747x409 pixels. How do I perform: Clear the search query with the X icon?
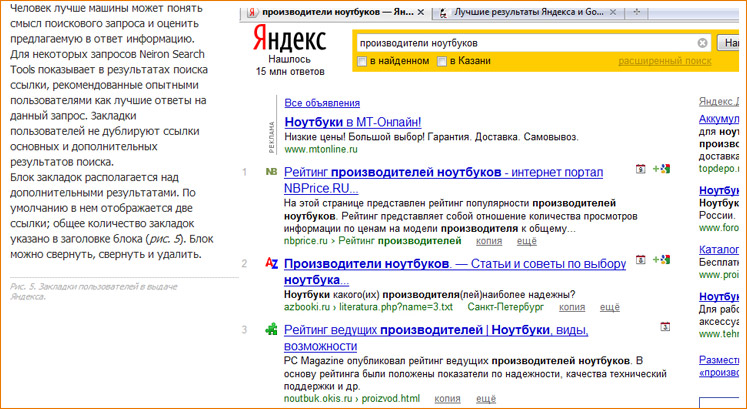[702, 43]
